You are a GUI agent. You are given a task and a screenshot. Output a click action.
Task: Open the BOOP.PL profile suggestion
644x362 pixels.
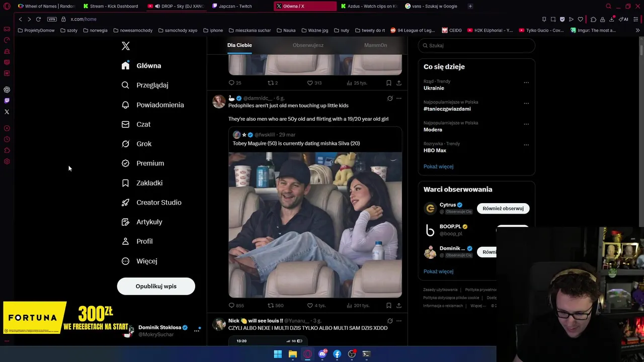pyautogui.click(x=450, y=227)
